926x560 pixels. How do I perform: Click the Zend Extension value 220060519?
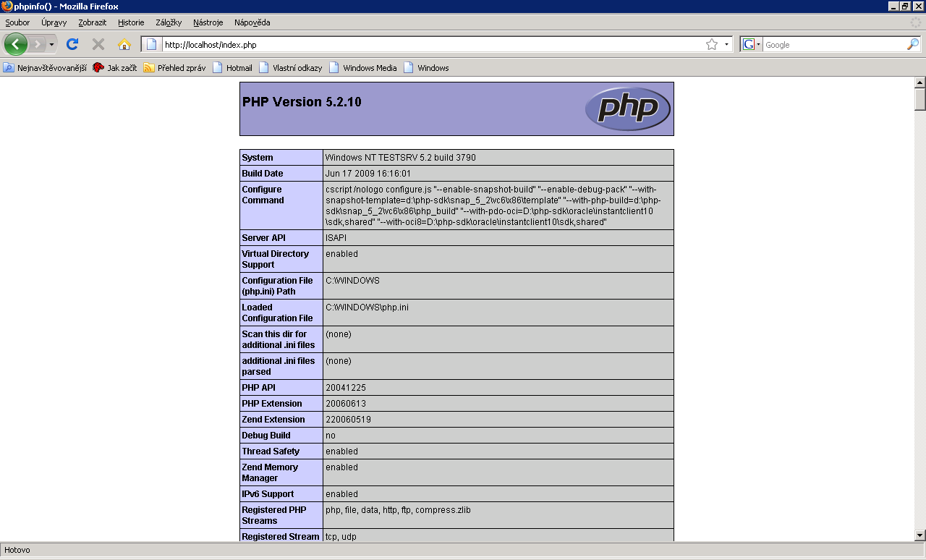coord(348,420)
